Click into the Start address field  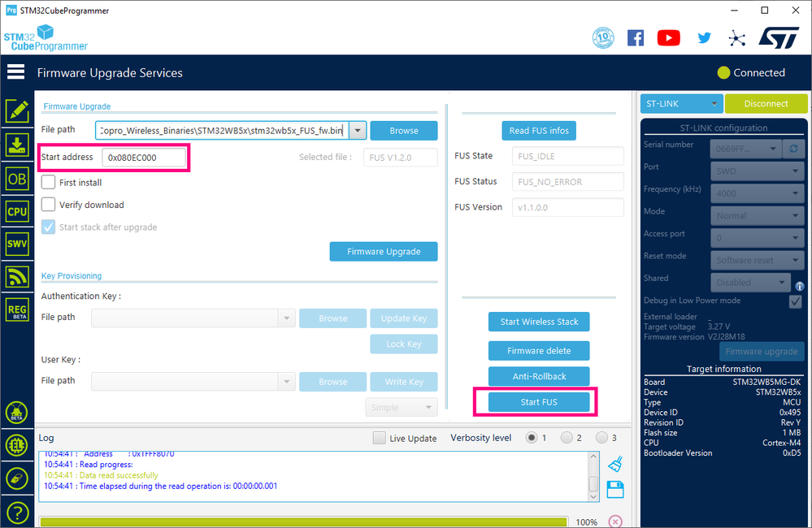pyautogui.click(x=144, y=158)
